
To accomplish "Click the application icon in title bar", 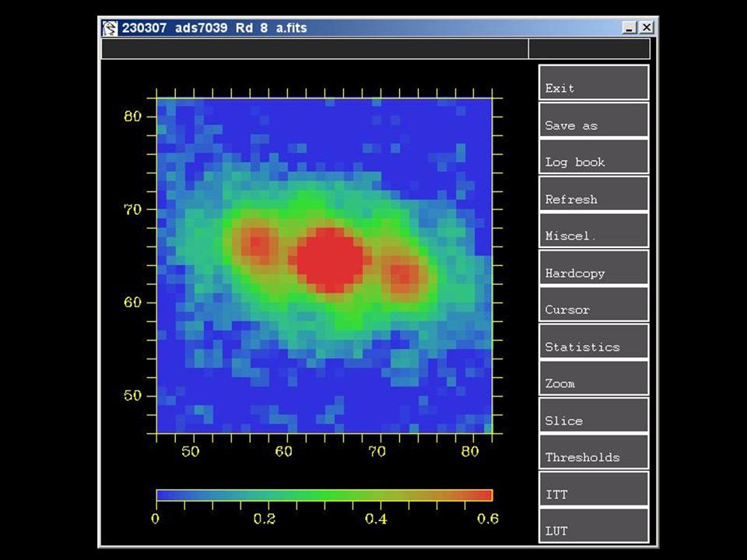I will (110, 28).
